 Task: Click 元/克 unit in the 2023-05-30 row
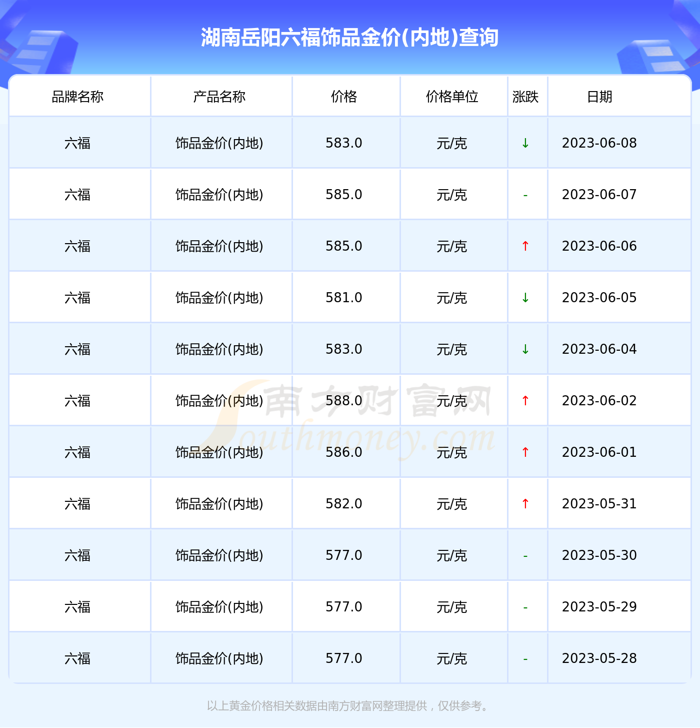point(452,555)
